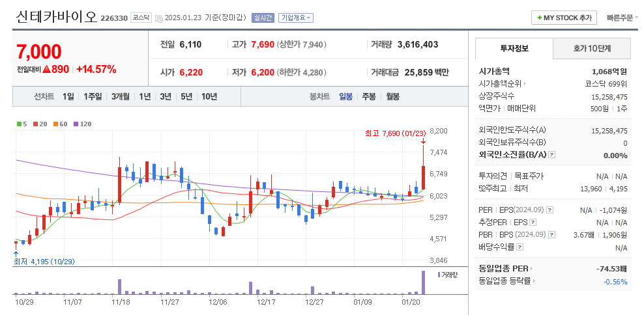Click the 하한가 4,280 text
The image size is (644, 315).
tap(302, 73)
